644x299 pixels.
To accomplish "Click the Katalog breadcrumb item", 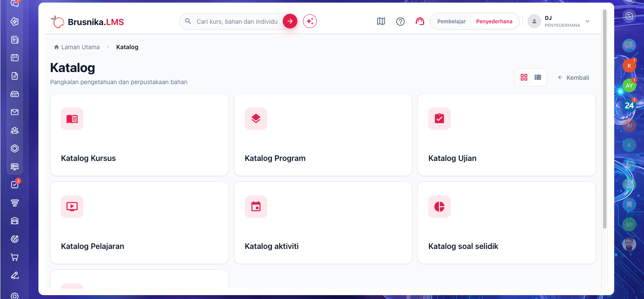I will (x=127, y=47).
